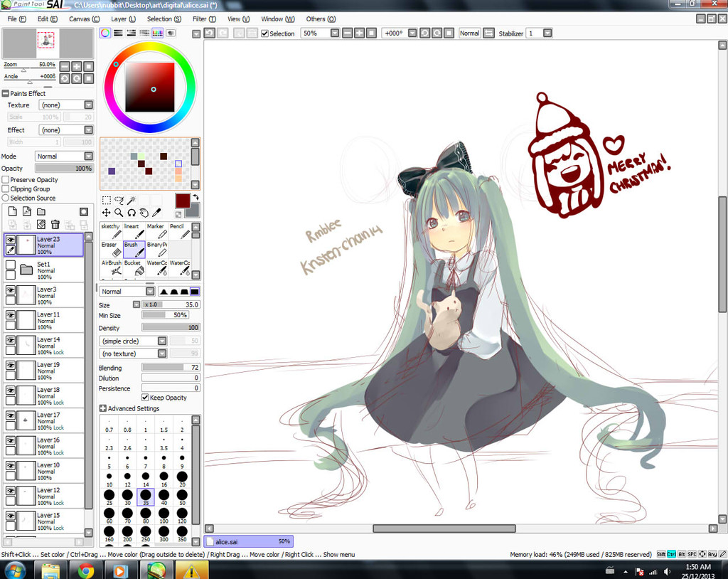This screenshot has height=579, width=728.
Task: Select the rectangular selection tool
Action: [107, 201]
